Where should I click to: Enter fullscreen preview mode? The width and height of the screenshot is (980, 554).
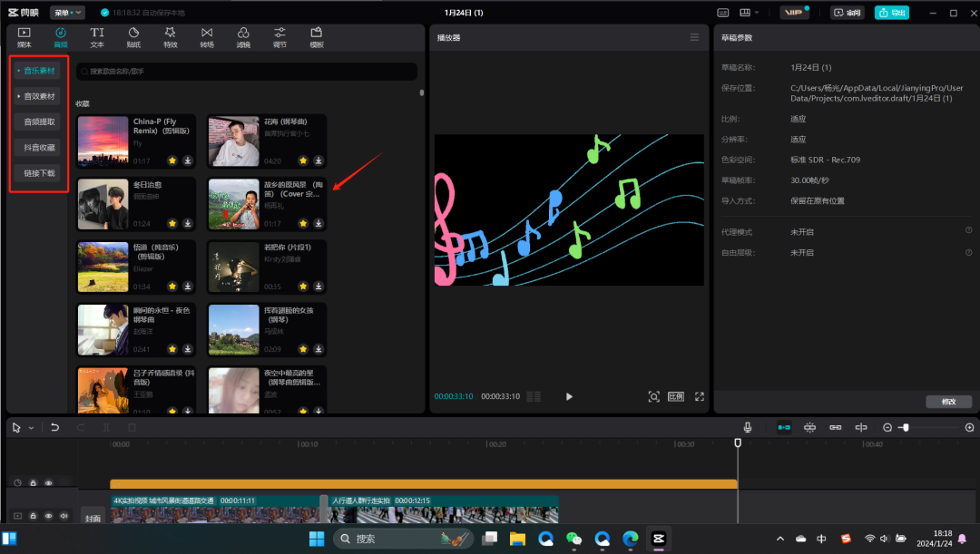click(x=700, y=396)
